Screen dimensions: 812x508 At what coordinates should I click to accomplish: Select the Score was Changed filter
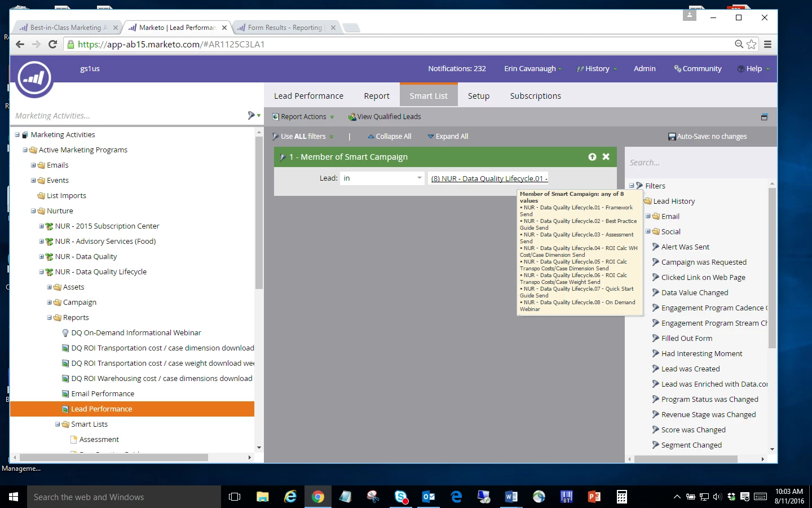pyautogui.click(x=693, y=430)
